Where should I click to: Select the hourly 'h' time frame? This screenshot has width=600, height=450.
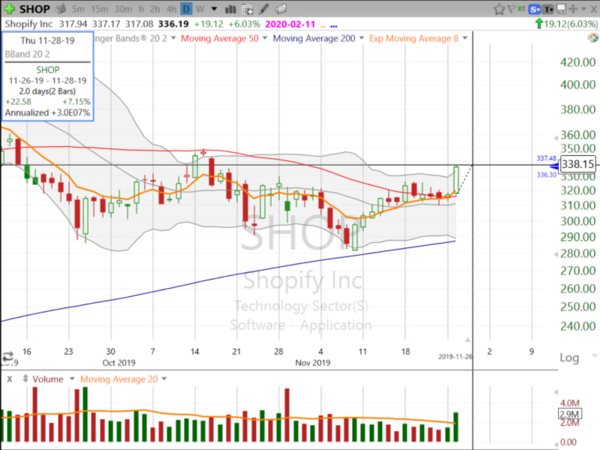coord(141,9)
